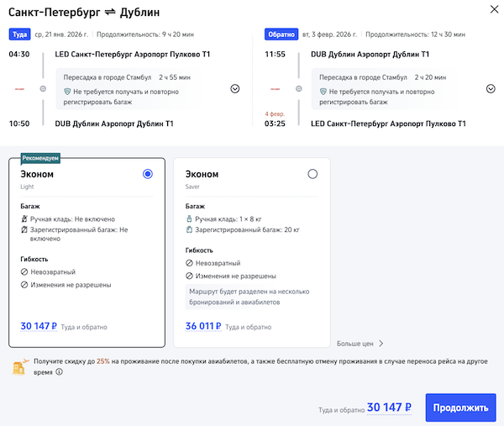Image resolution: width=504 pixels, height=426 pixels.
Task: Open the Больше цен more prices link
Action: click(x=360, y=343)
